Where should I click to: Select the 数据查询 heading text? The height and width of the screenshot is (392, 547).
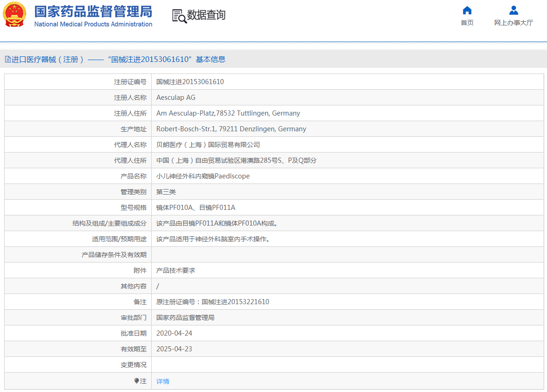click(x=206, y=15)
